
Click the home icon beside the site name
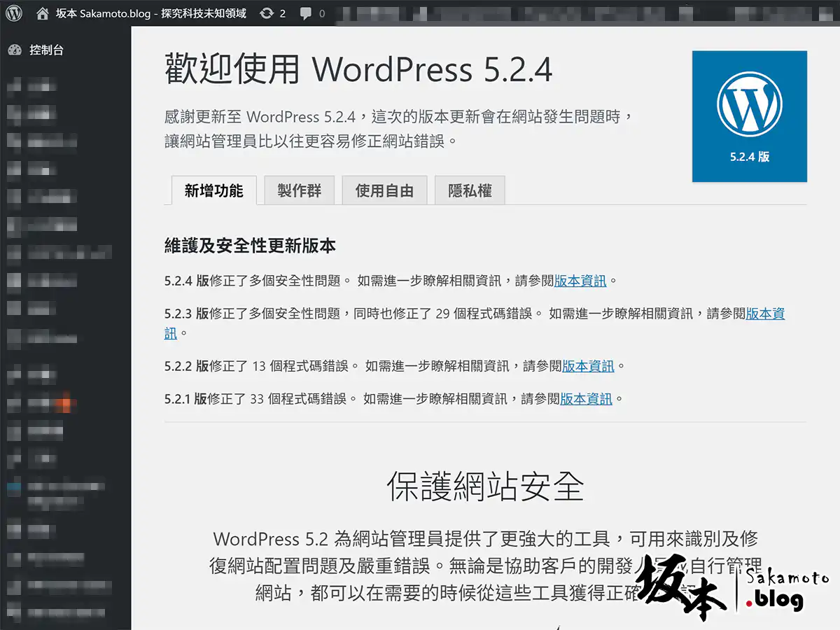pos(43,13)
